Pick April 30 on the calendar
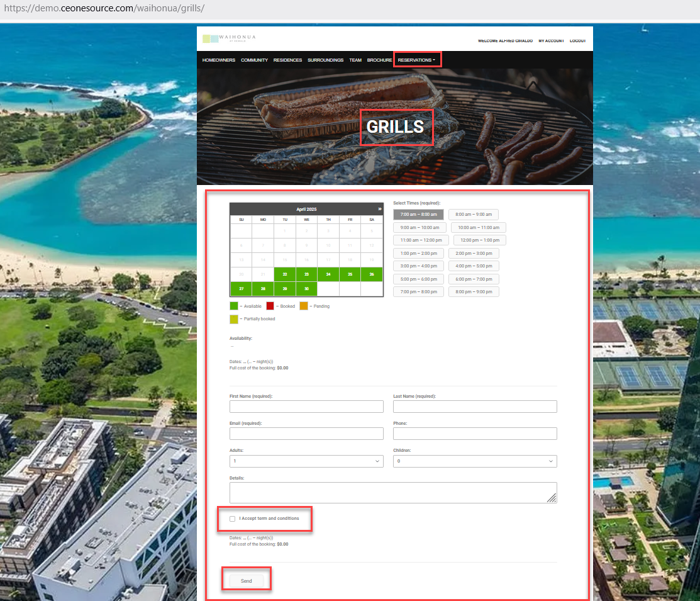The height and width of the screenshot is (601, 700). pyautogui.click(x=306, y=289)
